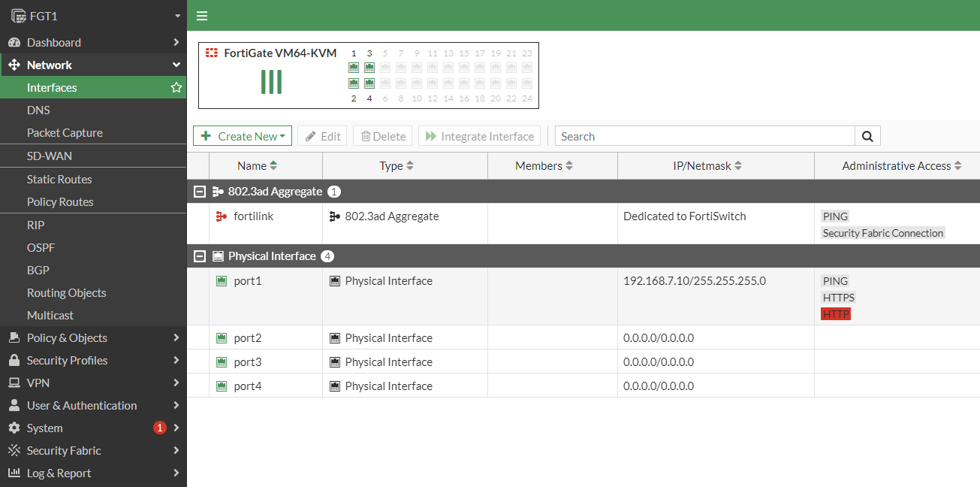Click the favorite star next to Interfaces
The image size is (980, 487).
[176, 87]
